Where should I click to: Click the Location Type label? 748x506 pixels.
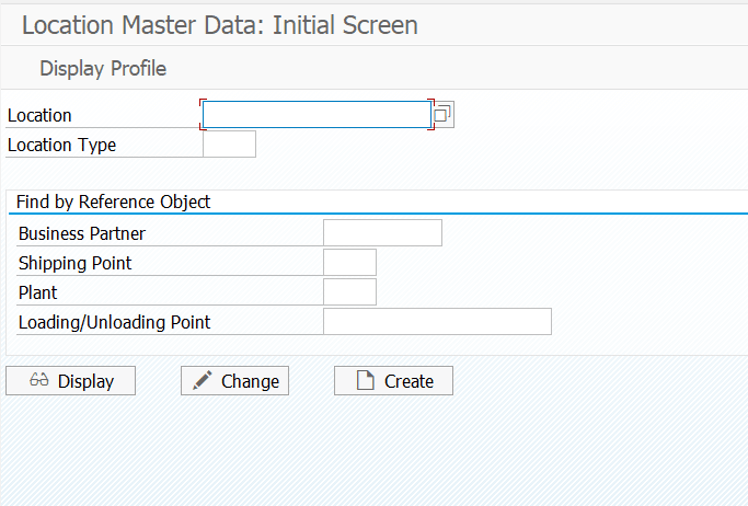[62, 145]
